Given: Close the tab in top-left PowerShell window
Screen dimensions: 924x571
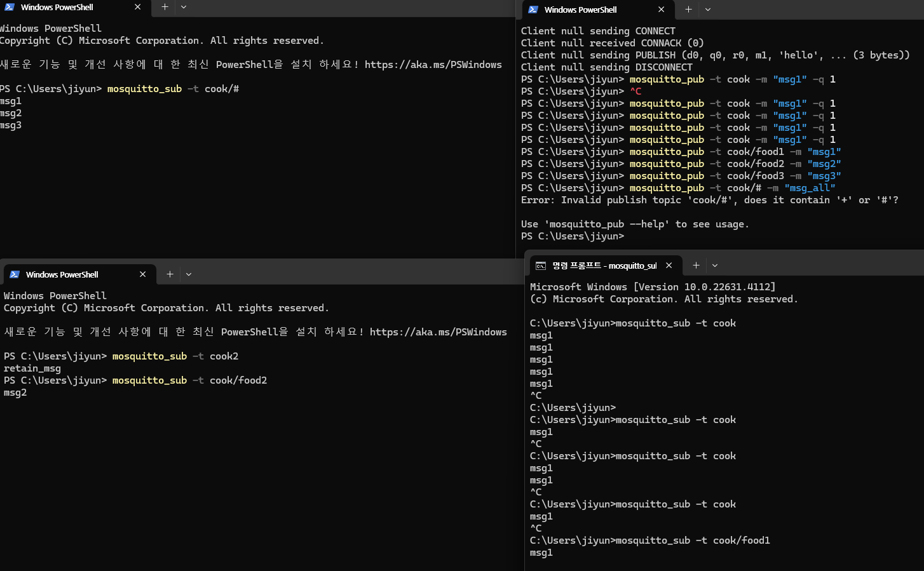Looking at the screenshot, I should click(x=138, y=7).
